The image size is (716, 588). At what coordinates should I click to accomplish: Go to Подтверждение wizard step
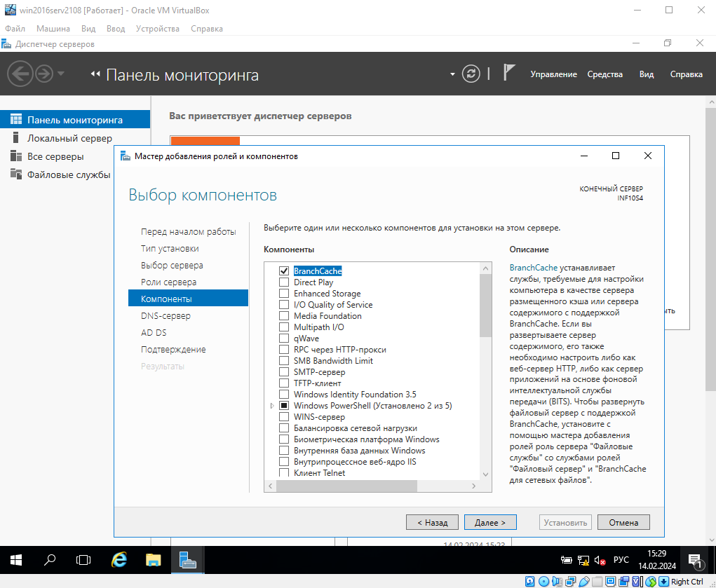(173, 349)
